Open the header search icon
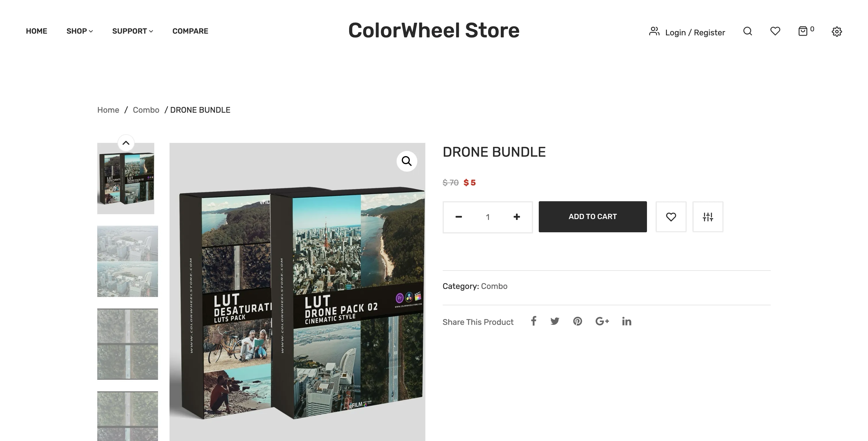The height and width of the screenshot is (441, 868). pyautogui.click(x=747, y=31)
